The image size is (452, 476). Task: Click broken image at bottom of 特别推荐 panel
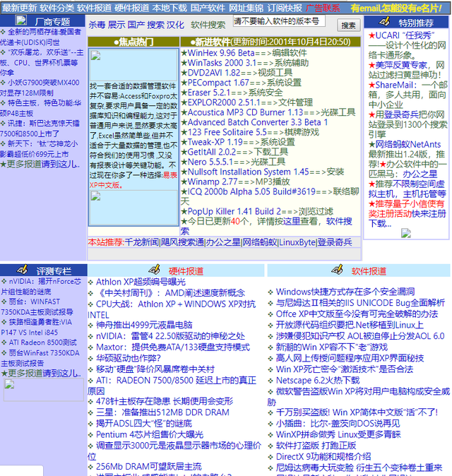point(406,233)
